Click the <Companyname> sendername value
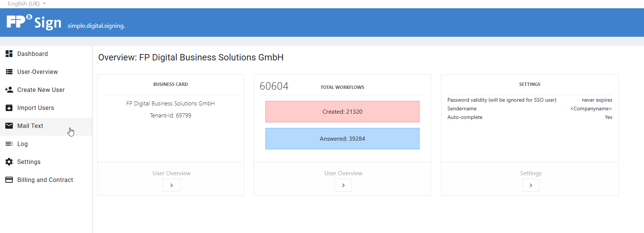Viewport: 644px width, 233px height. [591, 109]
